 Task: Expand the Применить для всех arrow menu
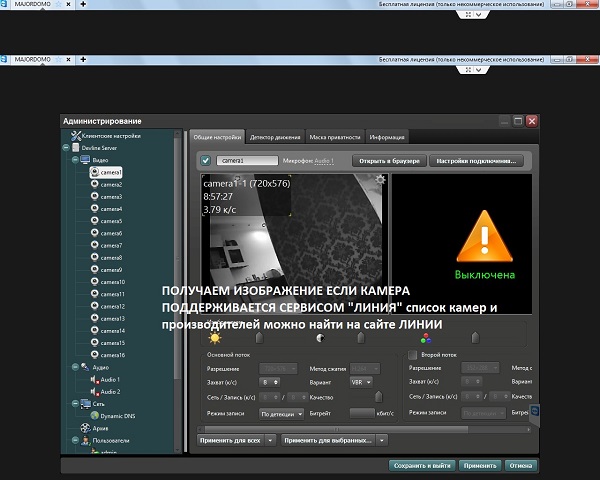[x=269, y=439]
